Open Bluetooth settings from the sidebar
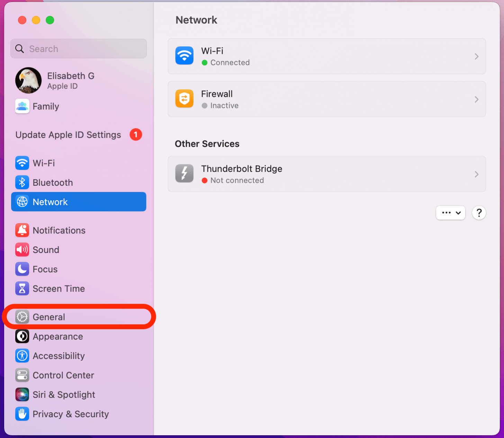Image resolution: width=504 pixels, height=438 pixels. pyautogui.click(x=22, y=182)
